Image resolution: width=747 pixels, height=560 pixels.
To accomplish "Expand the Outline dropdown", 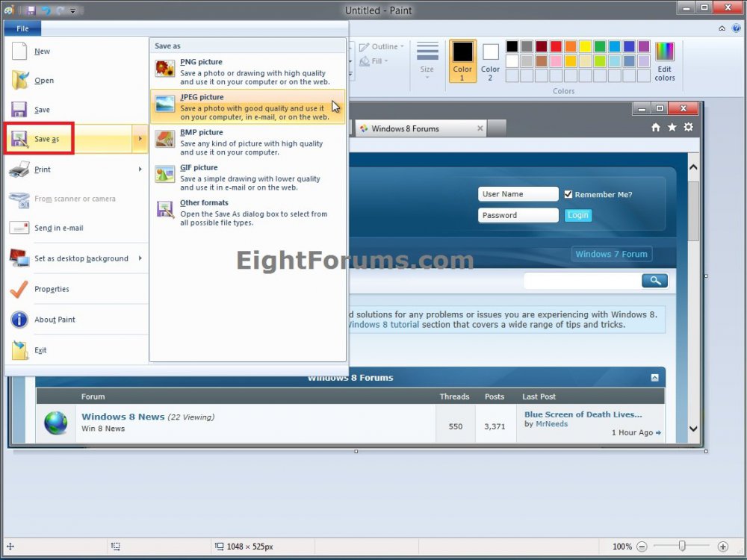I will 387,46.
